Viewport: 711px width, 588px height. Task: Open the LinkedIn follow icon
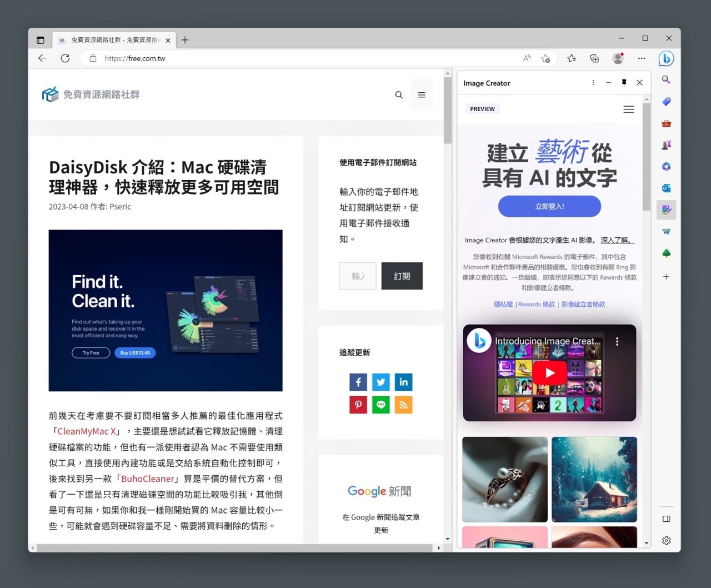(404, 382)
